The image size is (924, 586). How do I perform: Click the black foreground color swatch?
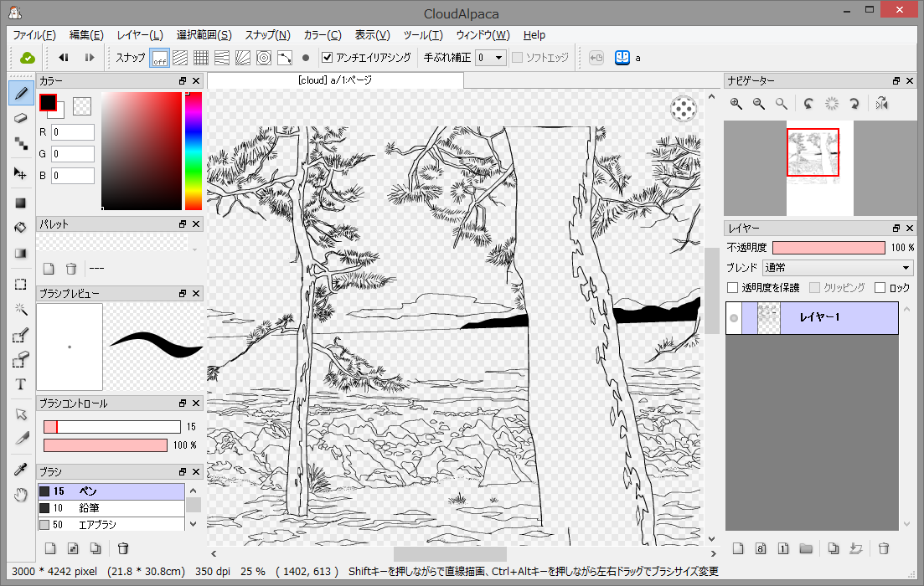tap(48, 102)
